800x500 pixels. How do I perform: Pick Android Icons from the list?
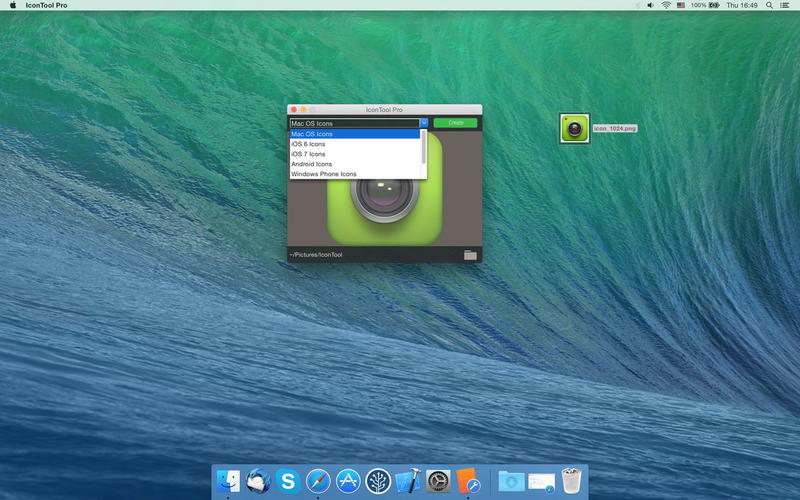click(x=355, y=164)
